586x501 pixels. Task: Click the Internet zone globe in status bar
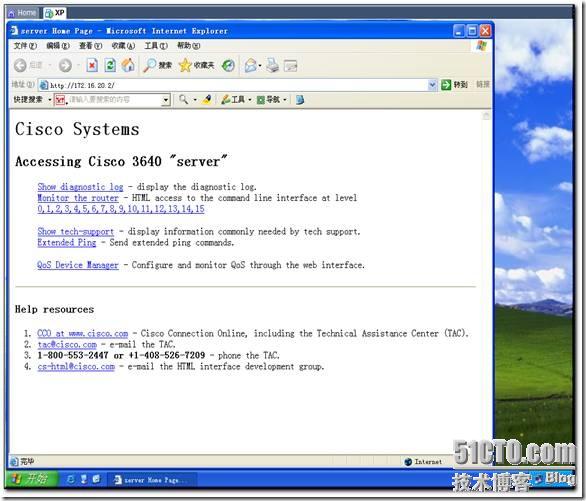(x=408, y=462)
